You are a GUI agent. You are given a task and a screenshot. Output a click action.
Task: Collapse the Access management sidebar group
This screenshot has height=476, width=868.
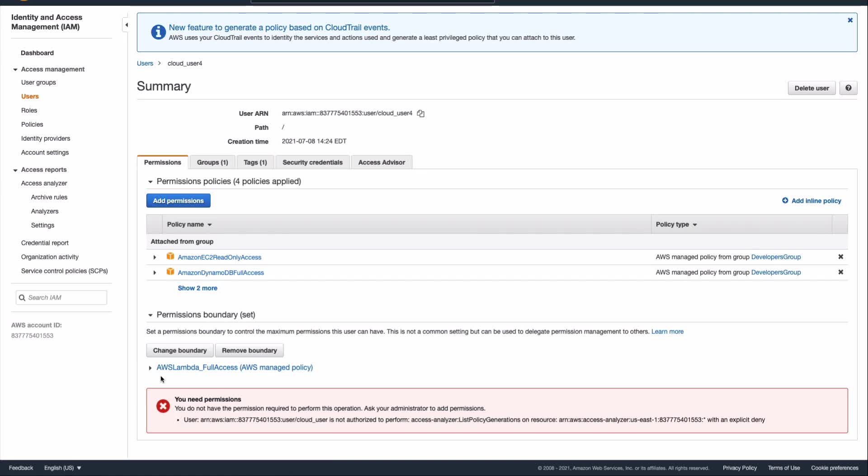coord(15,70)
